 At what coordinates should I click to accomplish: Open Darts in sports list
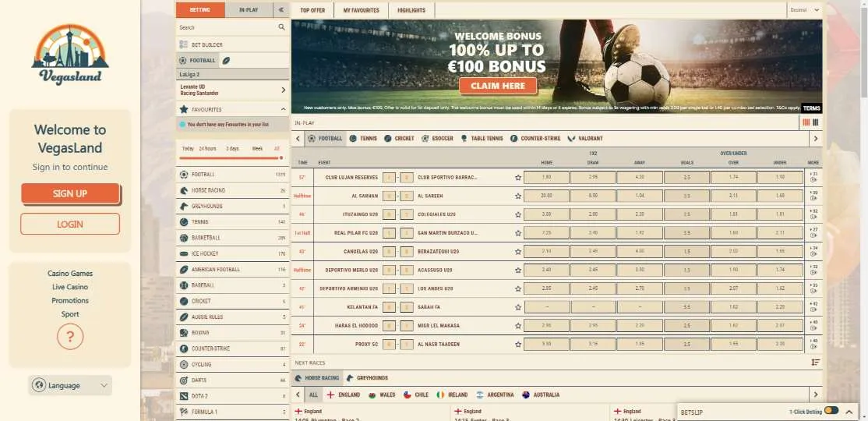point(232,380)
